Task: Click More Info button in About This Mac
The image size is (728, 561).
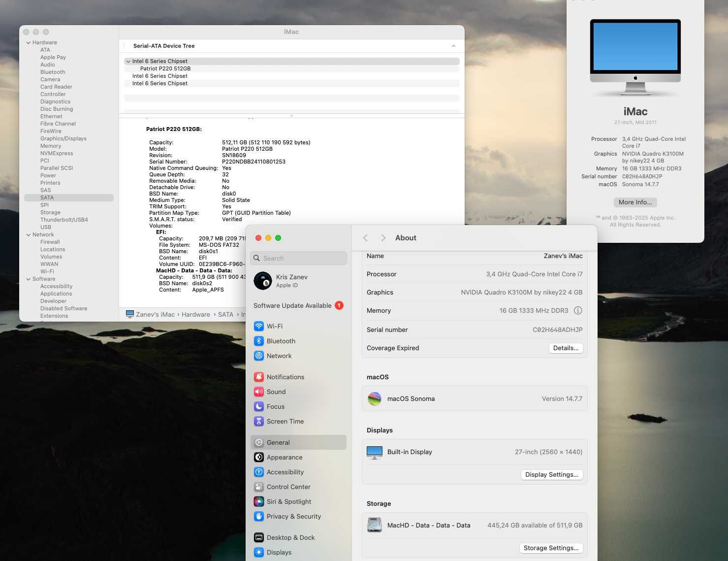Action: click(635, 202)
